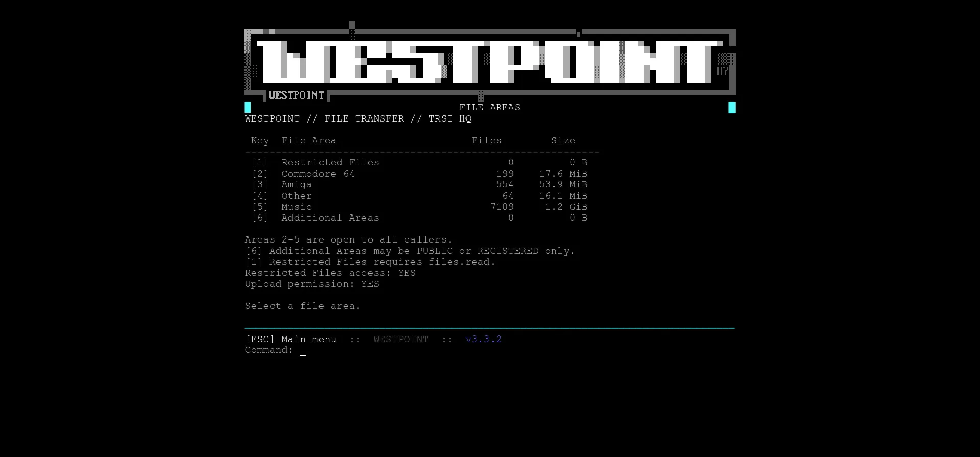
Task: Click Music file count 7109
Action: click(502, 207)
